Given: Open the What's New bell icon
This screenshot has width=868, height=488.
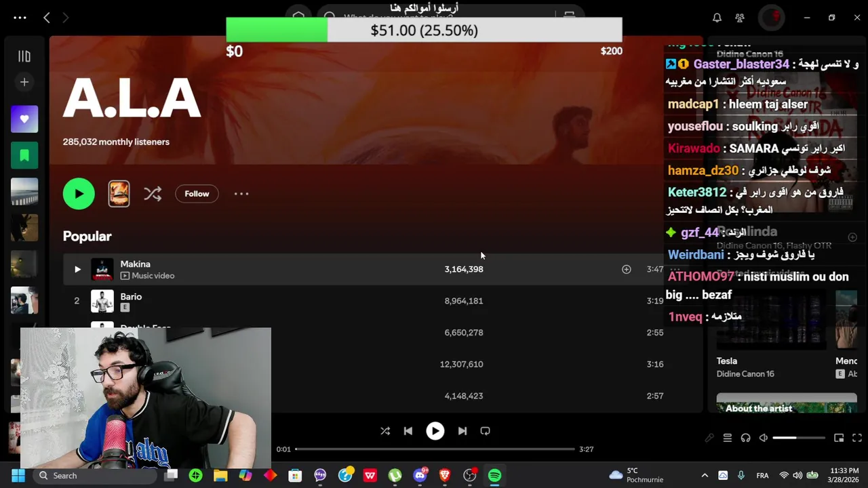Looking at the screenshot, I should tap(717, 18).
